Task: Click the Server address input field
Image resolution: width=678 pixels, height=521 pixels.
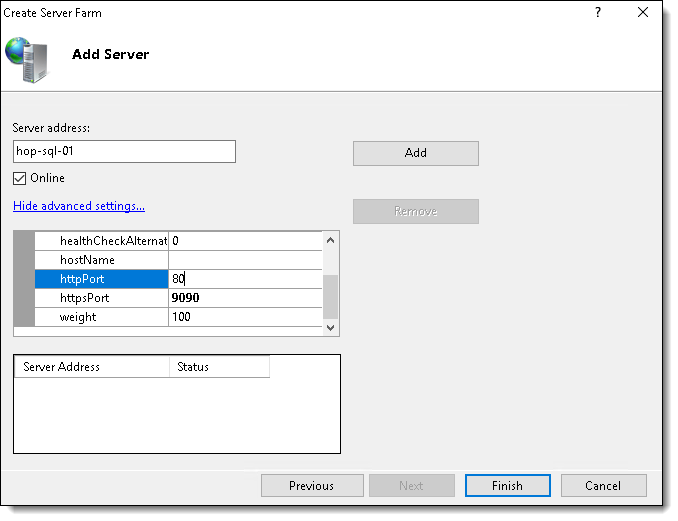Action: pos(125,151)
